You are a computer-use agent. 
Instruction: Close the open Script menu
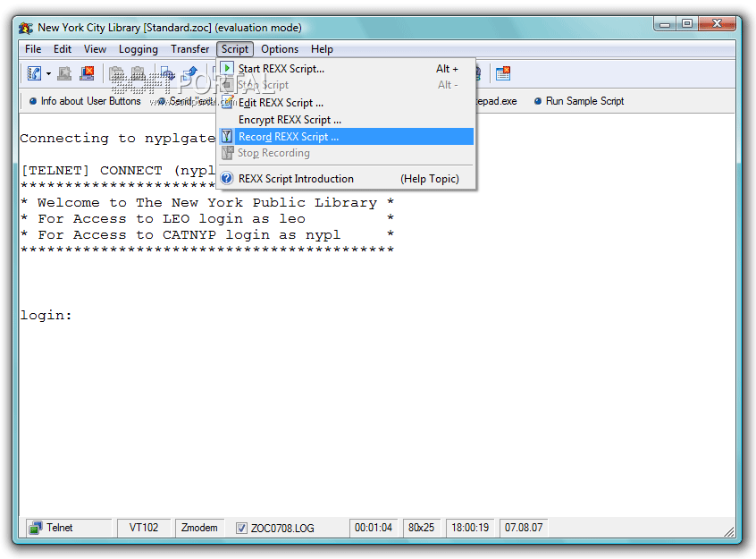tap(235, 49)
